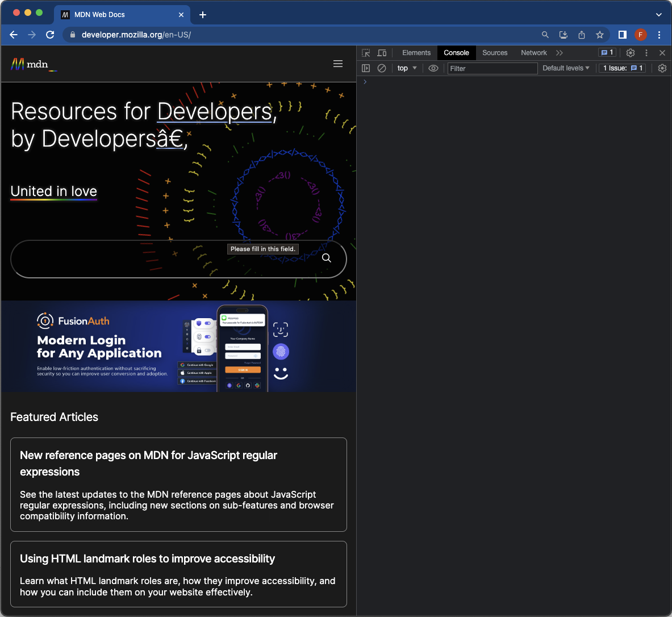Toggle the device toolbar in DevTools
This screenshot has height=617, width=672.
click(382, 53)
